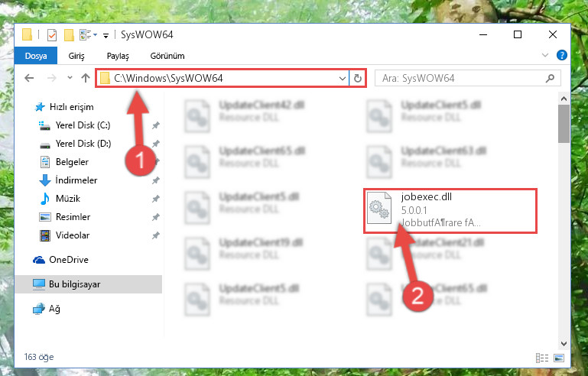Viewport: 588px width, 376px height.
Task: Switch to details list view
Action: point(542,358)
